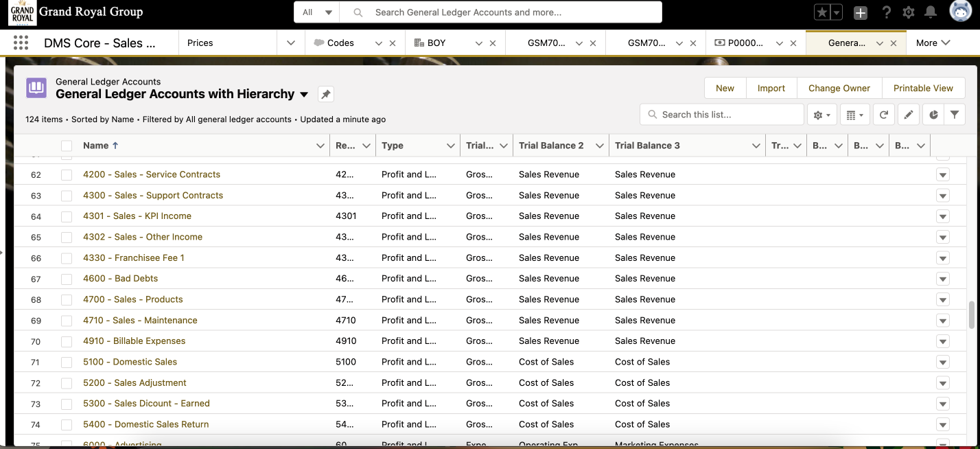Pin this list view
Image resolution: width=980 pixels, height=449 pixels.
(326, 94)
